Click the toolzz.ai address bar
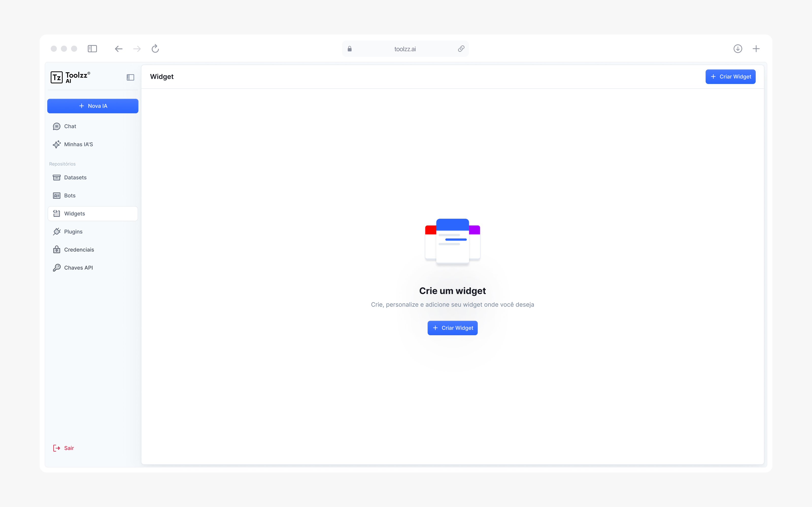 coord(405,49)
